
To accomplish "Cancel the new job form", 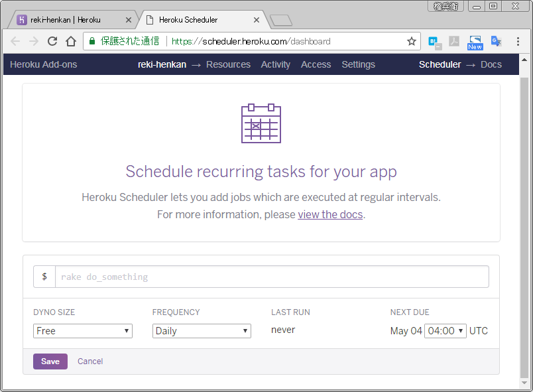I will pos(90,361).
